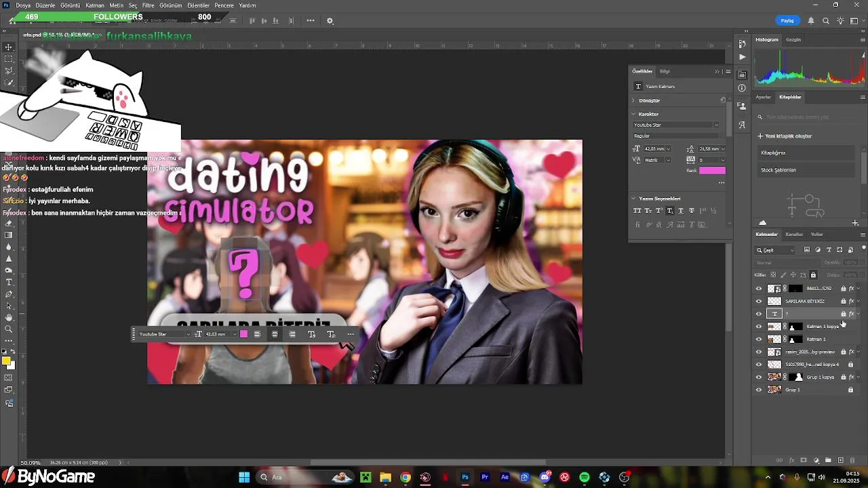Delete layer with the trash icon

tap(852, 461)
